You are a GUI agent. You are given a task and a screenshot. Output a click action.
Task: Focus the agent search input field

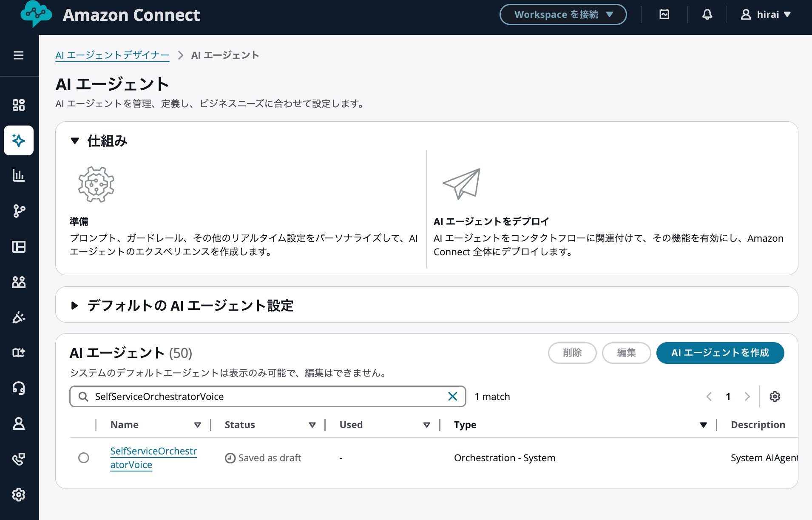(x=268, y=397)
